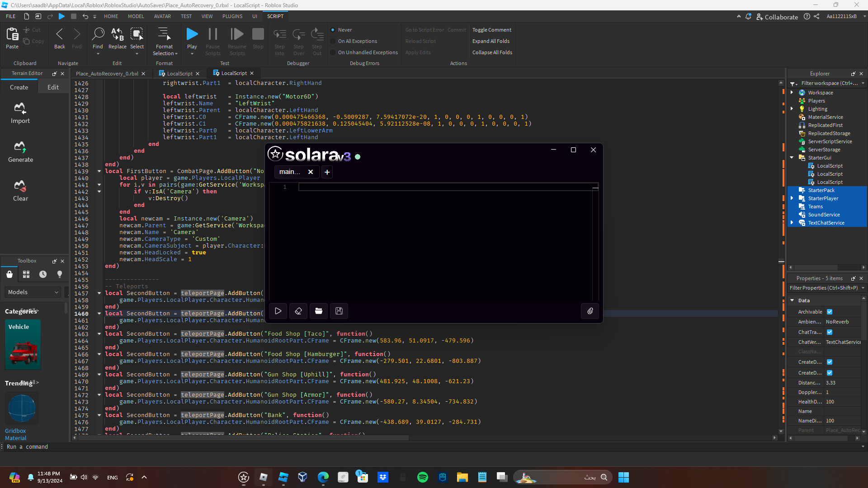Image resolution: width=868 pixels, height=488 pixels.
Task: Open the AVATAR ribbon tab
Action: [162, 16]
